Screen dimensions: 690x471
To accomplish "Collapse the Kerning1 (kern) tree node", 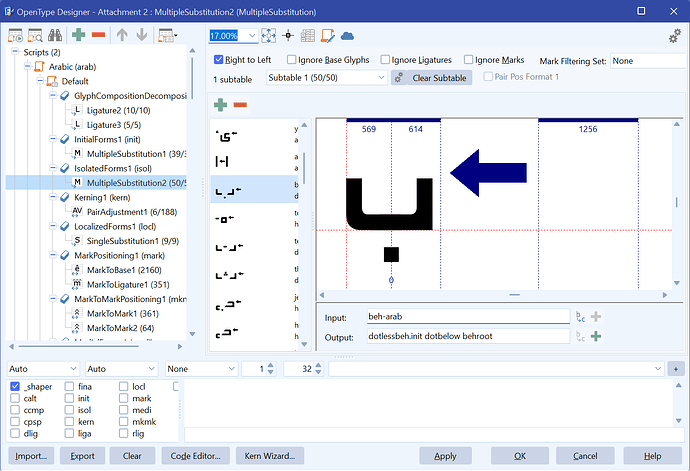I will point(52,197).
